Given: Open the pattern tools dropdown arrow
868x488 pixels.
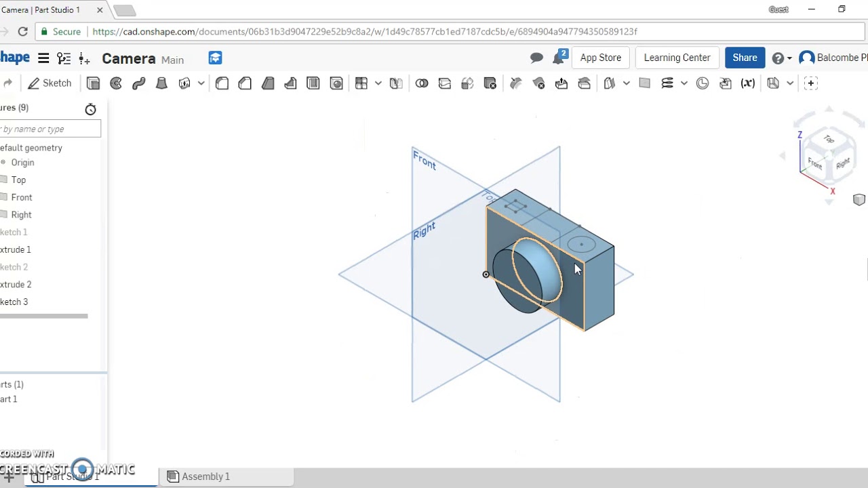Looking at the screenshot, I should coord(378,83).
